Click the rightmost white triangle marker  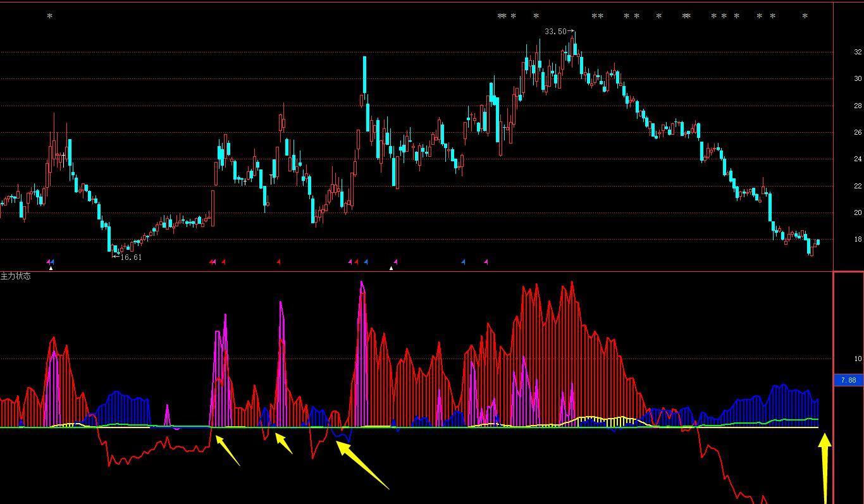point(391,268)
